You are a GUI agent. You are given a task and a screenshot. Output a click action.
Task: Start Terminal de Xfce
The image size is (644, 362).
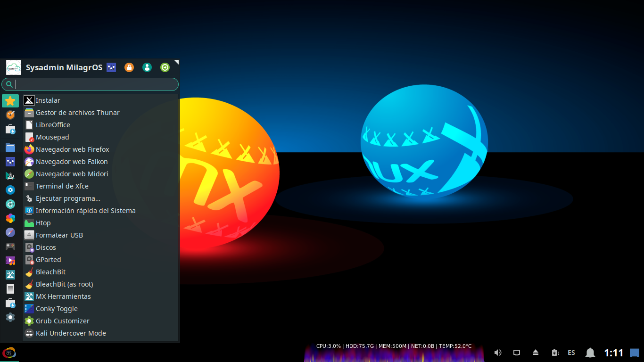pos(62,186)
